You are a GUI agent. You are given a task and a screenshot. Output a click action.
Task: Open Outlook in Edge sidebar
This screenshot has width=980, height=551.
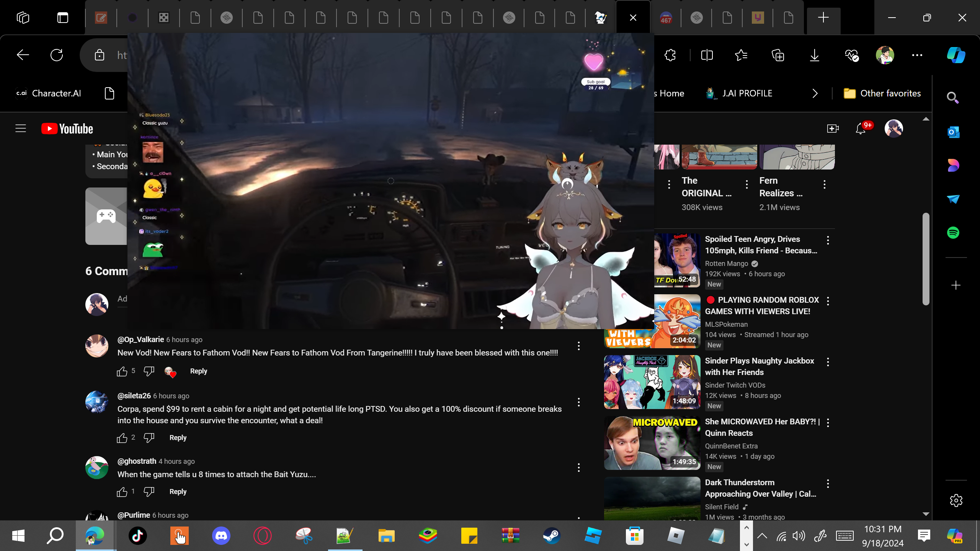click(953, 132)
